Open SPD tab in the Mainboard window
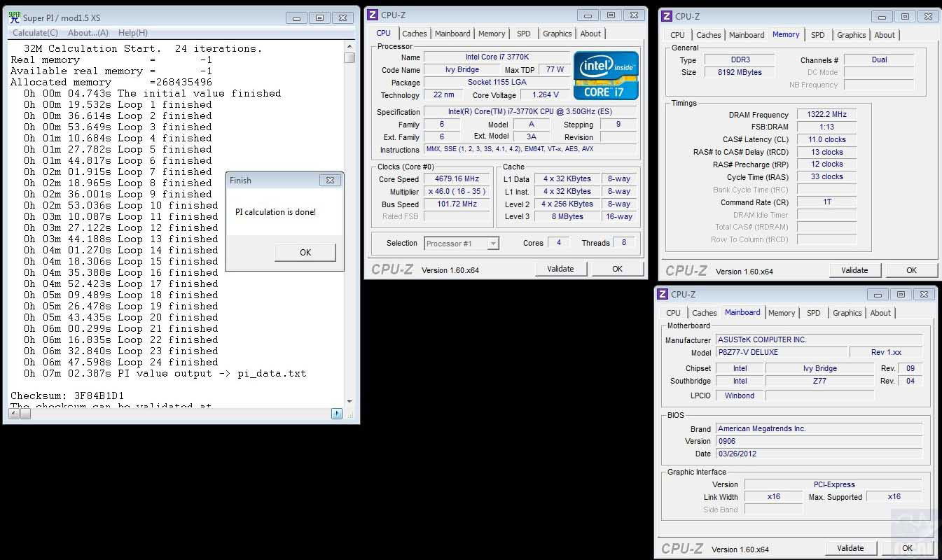The width and height of the screenshot is (942, 560). tap(813, 313)
